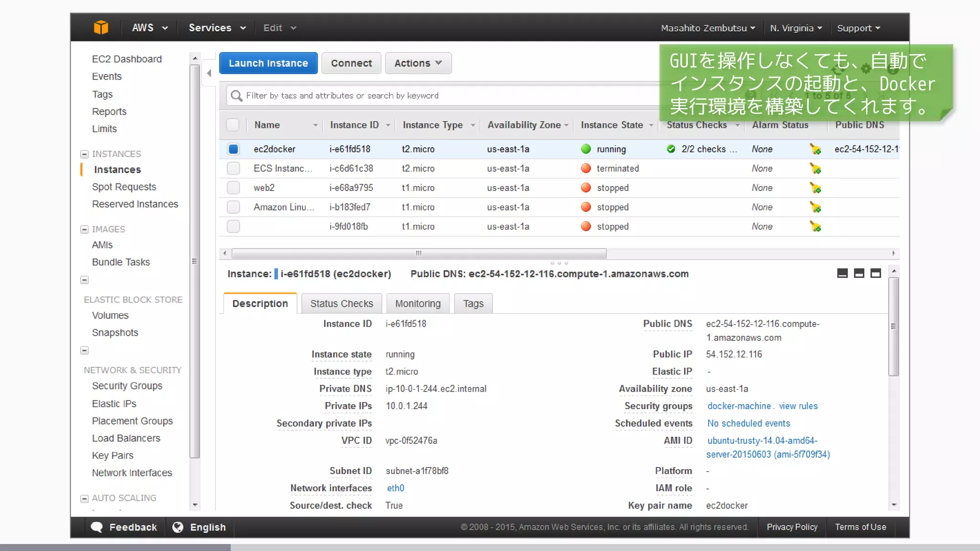Click the sidebar vertical scrollbar thumb
The height and width of the screenshot is (551, 980).
click(x=194, y=262)
